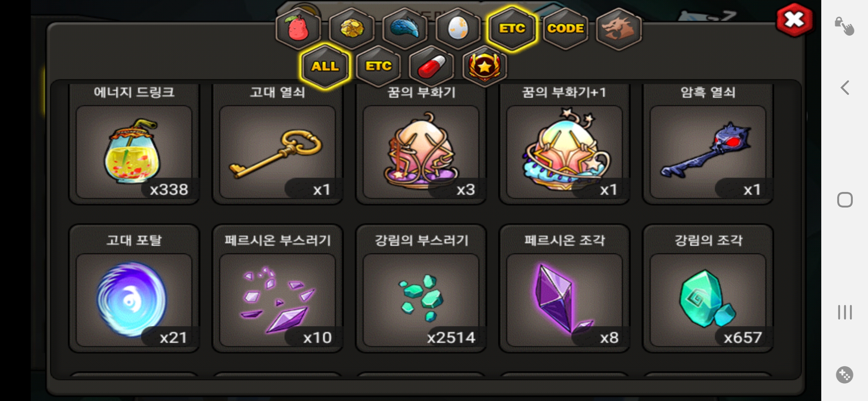Filter items by red pill capsule
The height and width of the screenshot is (401, 868).
point(431,66)
